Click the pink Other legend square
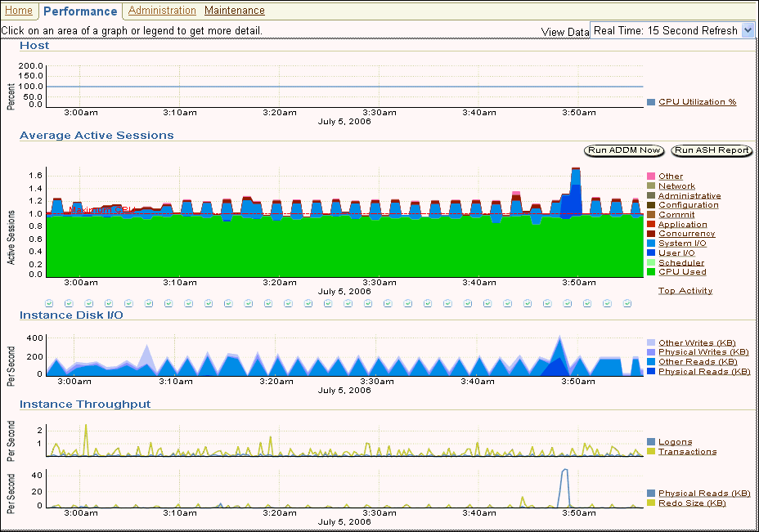 [651, 177]
